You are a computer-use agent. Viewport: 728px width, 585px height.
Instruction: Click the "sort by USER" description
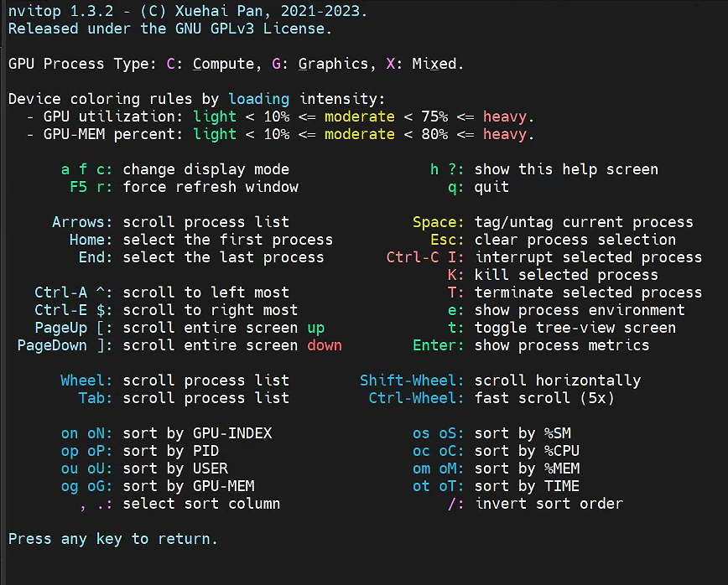pyautogui.click(x=175, y=469)
